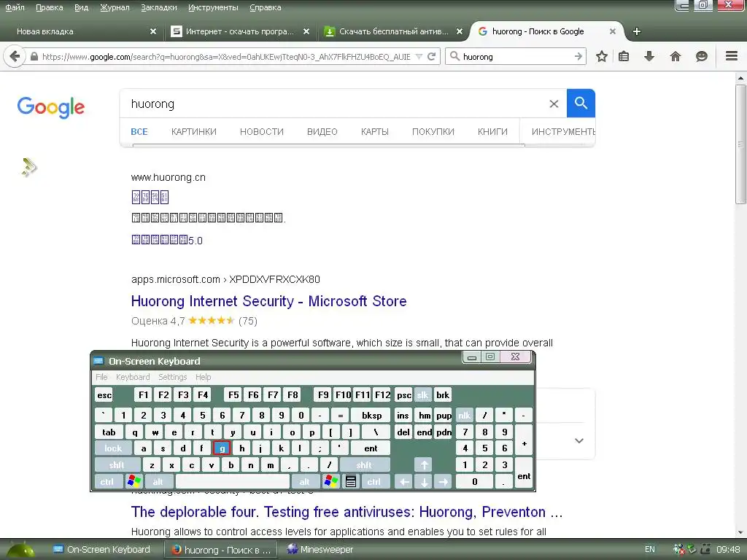This screenshot has width=747, height=560.
Task: Click the tab key on the On-Screen Keyboard
Action: click(109, 432)
